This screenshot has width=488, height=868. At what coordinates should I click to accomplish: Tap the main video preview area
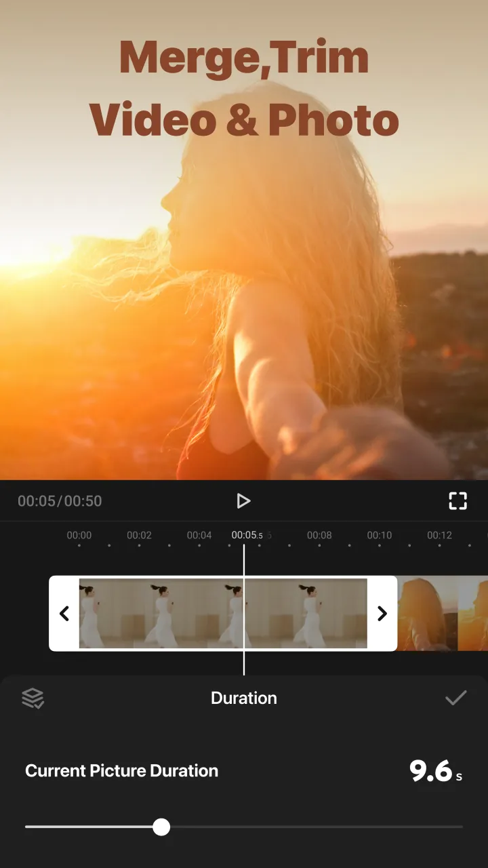click(244, 240)
